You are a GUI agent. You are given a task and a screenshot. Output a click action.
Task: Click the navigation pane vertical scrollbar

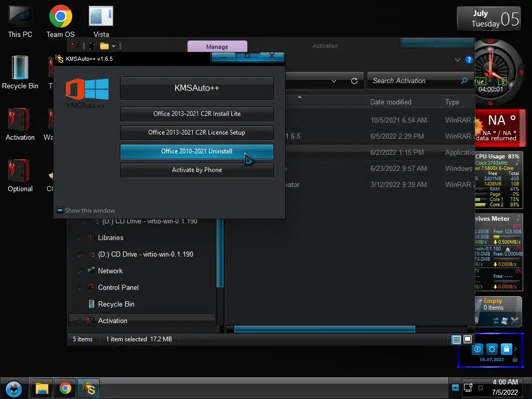[220, 253]
